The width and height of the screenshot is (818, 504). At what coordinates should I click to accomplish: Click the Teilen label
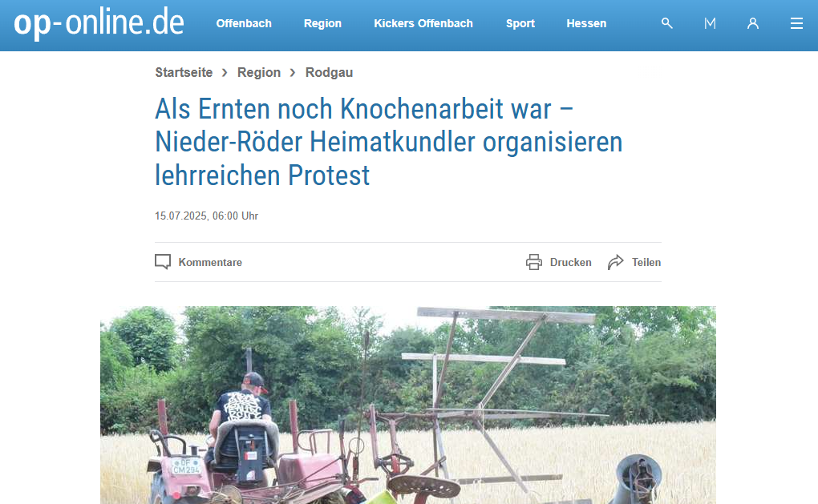point(646,262)
